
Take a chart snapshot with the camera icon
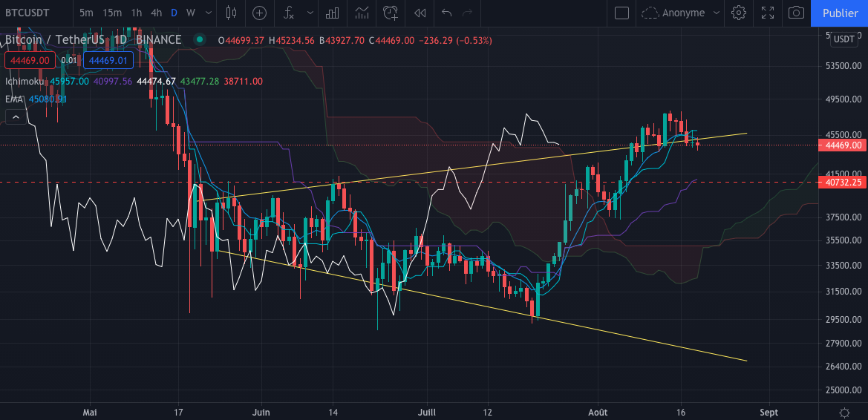click(796, 13)
